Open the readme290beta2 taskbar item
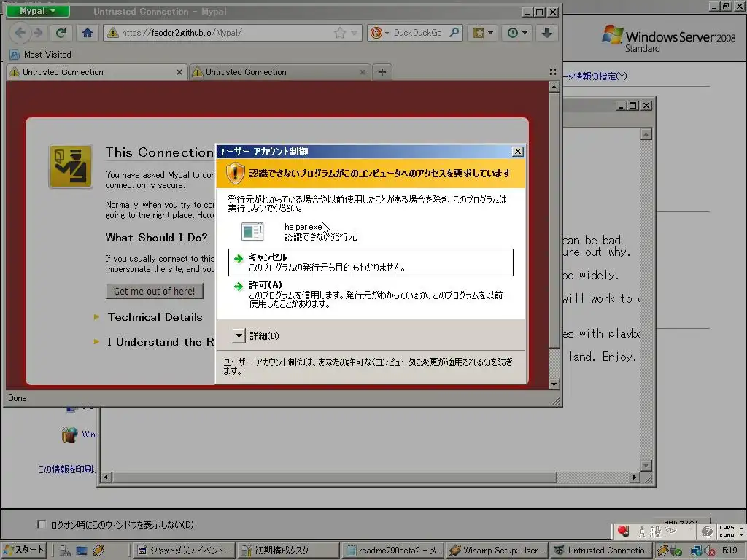 [x=392, y=551]
